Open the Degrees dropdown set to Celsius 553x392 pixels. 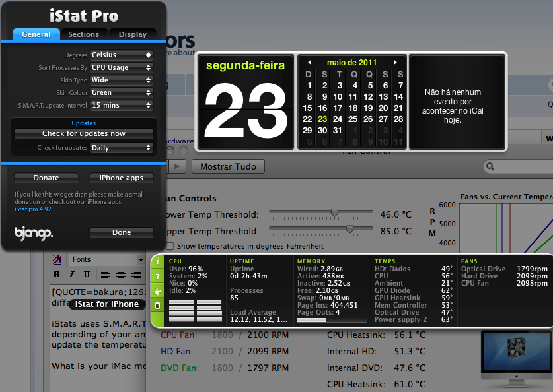(122, 55)
